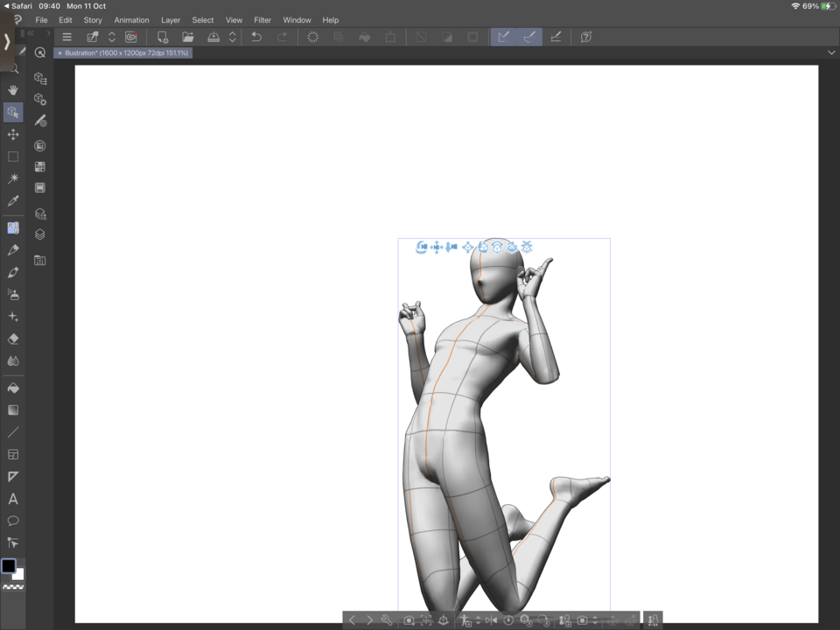This screenshot has height=630, width=840.
Task: Select next 3D object right arrow
Action: (x=369, y=619)
